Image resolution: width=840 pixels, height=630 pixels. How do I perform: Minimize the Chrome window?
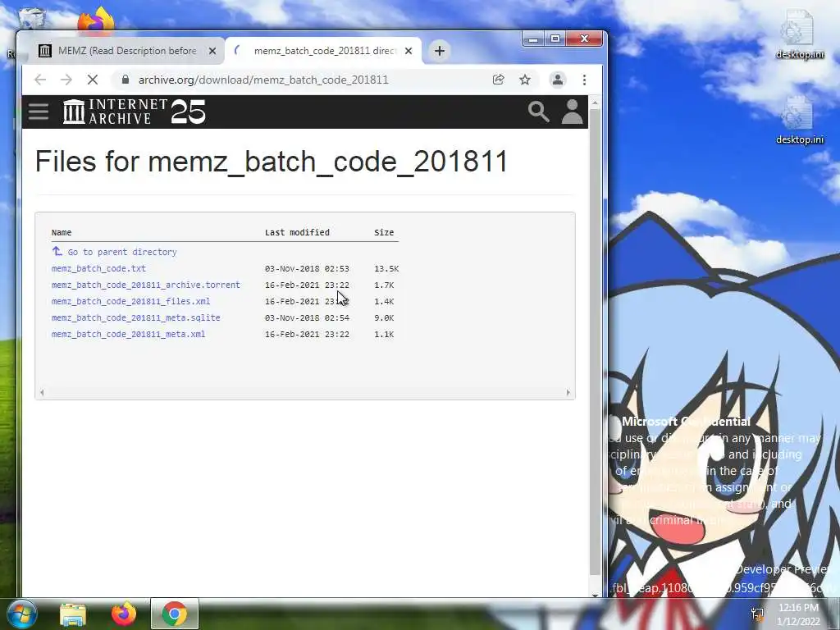[x=533, y=39]
